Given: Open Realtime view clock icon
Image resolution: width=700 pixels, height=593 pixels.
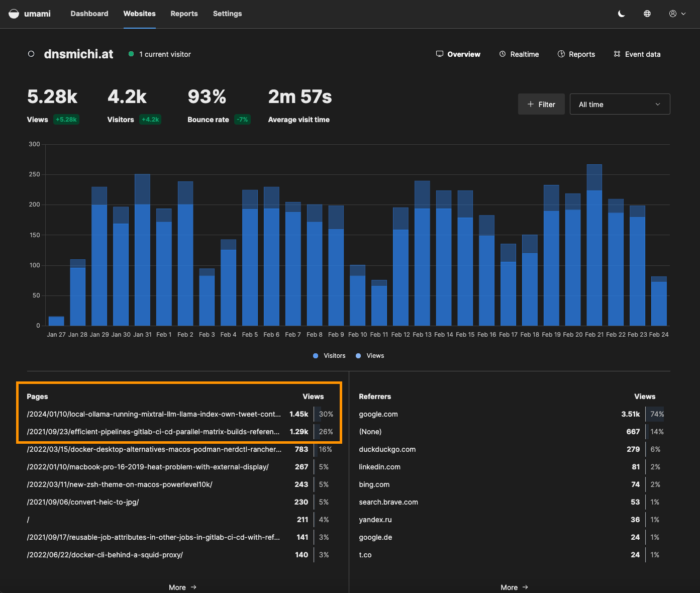Looking at the screenshot, I should pos(503,54).
